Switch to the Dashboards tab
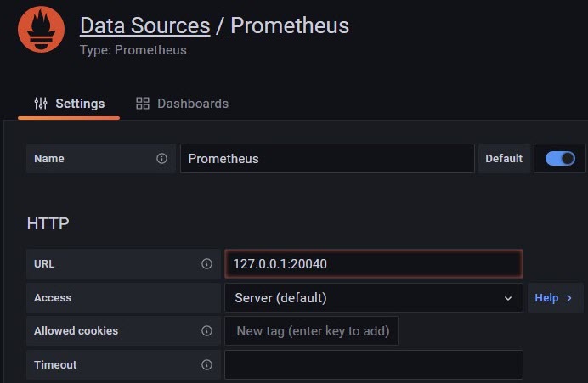The height and width of the screenshot is (383, 588). coord(183,104)
